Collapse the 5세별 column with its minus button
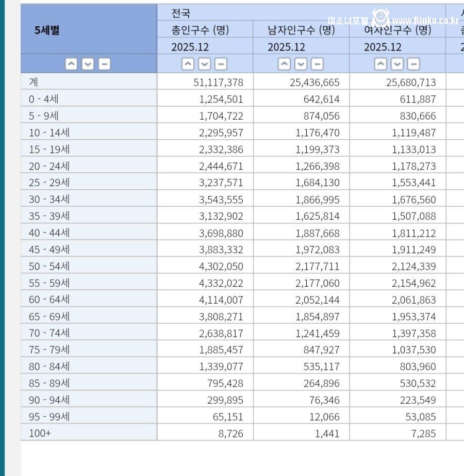The image size is (464, 476). click(x=104, y=64)
